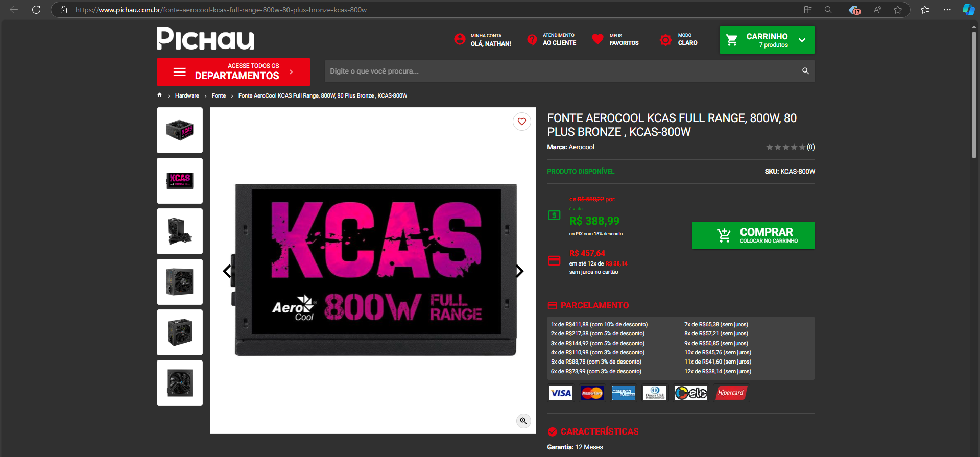This screenshot has width=980, height=457.
Task: Click '6x de R$73,99 (com 3% de desconto)'
Action: tap(596, 371)
